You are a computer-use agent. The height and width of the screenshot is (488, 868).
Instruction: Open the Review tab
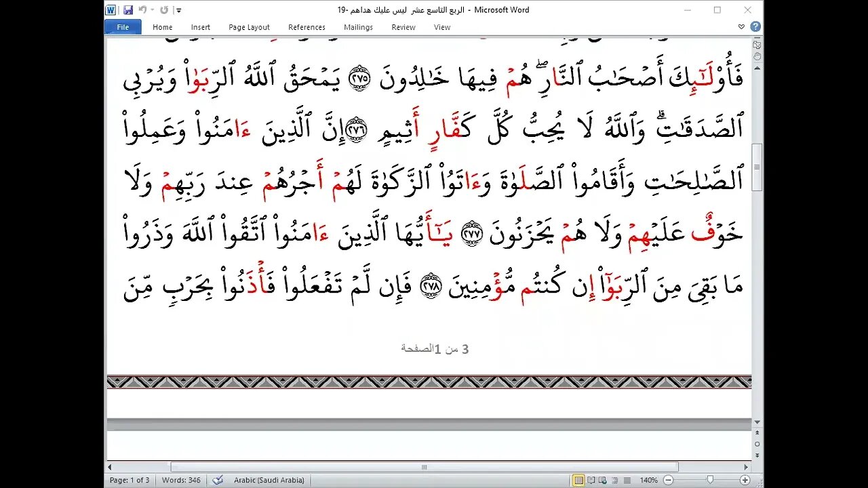point(403,27)
